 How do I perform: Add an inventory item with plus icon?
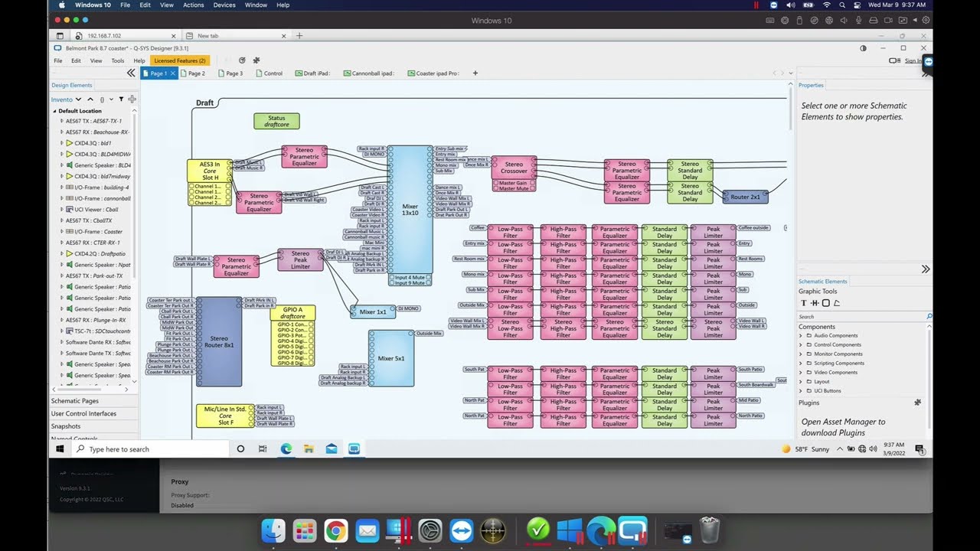pos(132,99)
